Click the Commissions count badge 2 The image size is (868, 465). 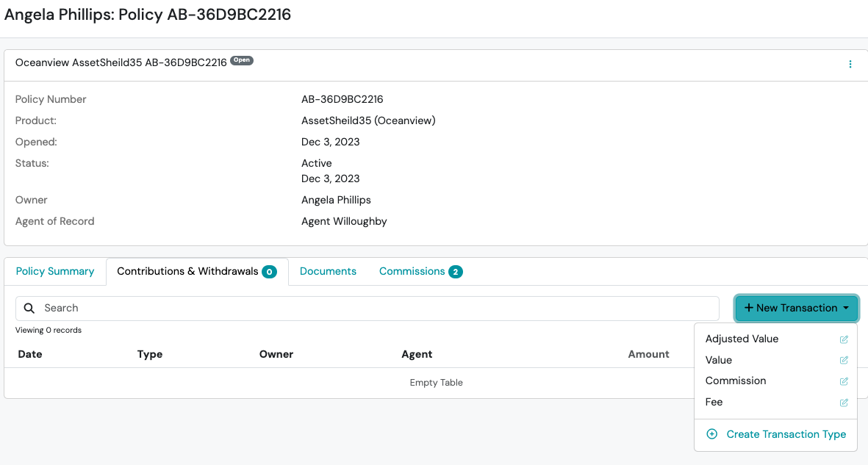point(456,272)
